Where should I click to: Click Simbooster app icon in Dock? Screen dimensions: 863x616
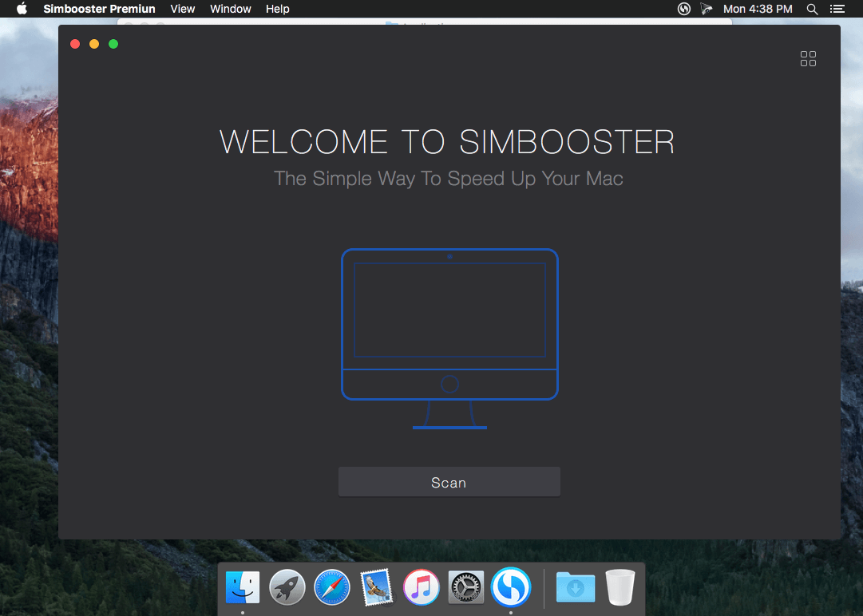pyautogui.click(x=511, y=586)
